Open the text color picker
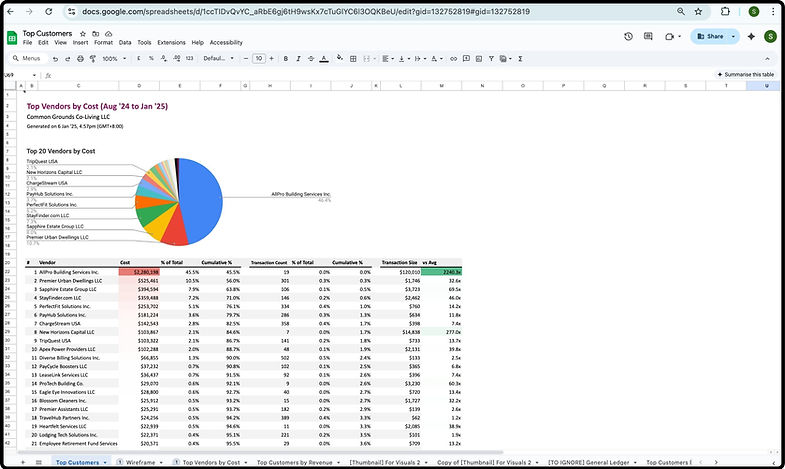785x469 pixels. tap(324, 59)
